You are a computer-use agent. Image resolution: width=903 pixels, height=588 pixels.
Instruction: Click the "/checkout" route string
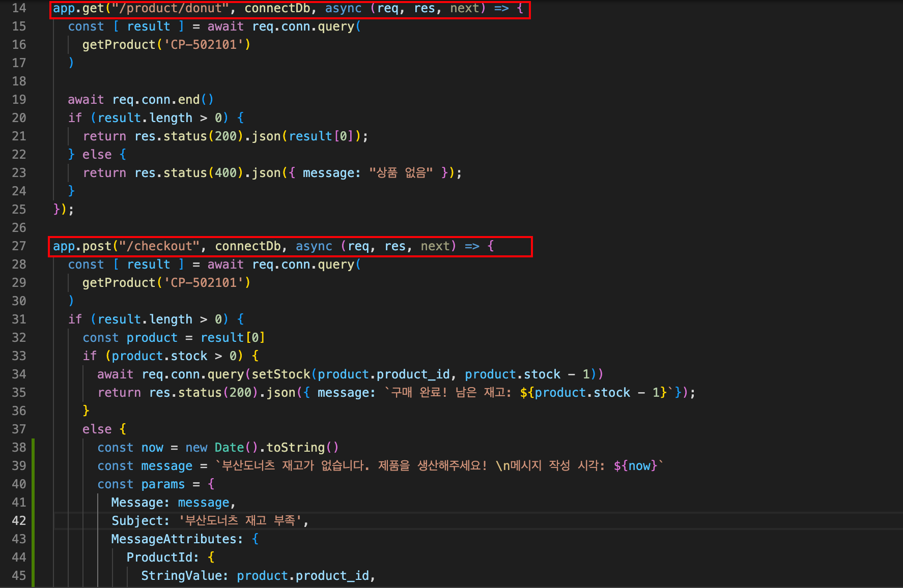pos(159,246)
